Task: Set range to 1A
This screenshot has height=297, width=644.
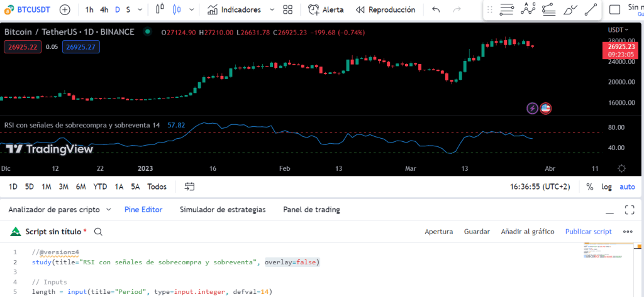Action: 119,186
